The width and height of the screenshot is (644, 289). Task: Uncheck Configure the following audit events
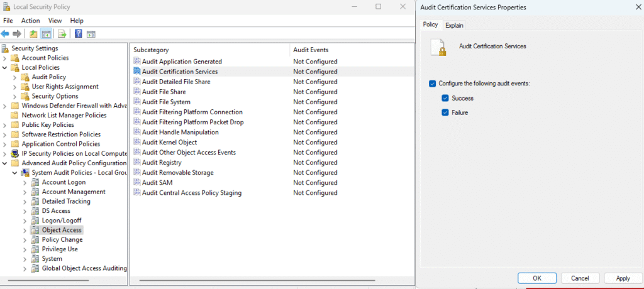pos(432,84)
